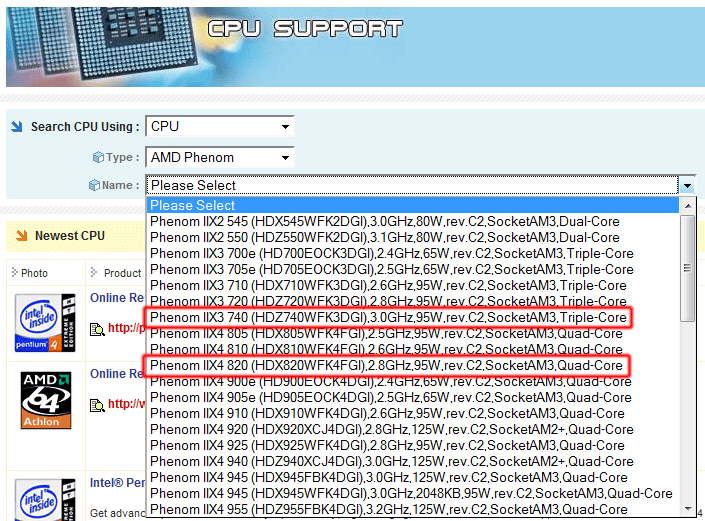
Task: Click the cube icon next to Type
Action: click(98, 157)
